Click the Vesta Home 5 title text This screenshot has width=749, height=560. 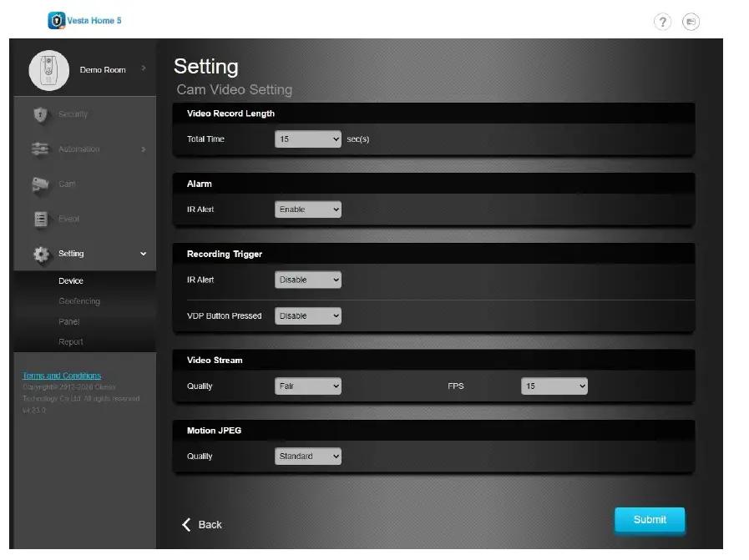(94, 21)
